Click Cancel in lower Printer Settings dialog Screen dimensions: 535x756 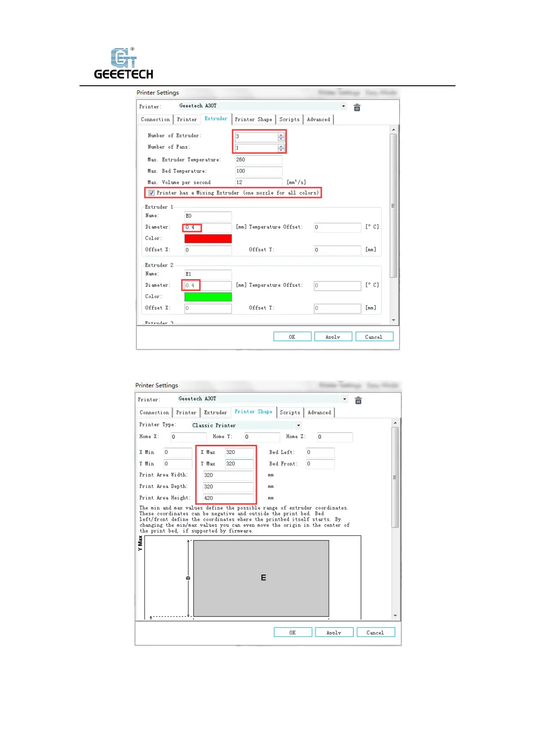point(376,633)
